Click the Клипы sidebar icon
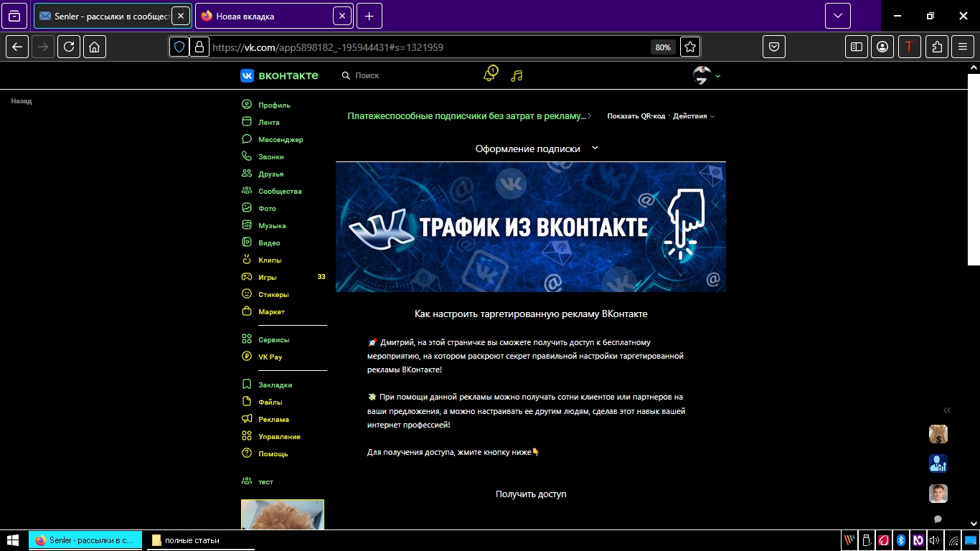This screenshot has height=551, width=980. [x=247, y=260]
